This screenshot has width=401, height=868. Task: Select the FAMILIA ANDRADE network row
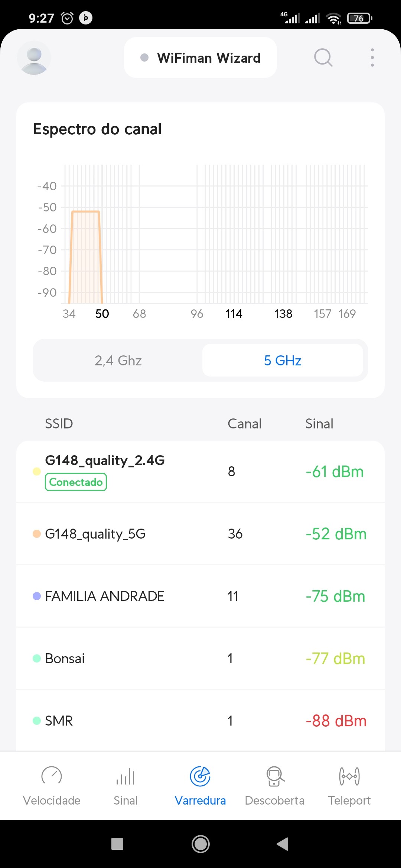pyautogui.click(x=200, y=596)
